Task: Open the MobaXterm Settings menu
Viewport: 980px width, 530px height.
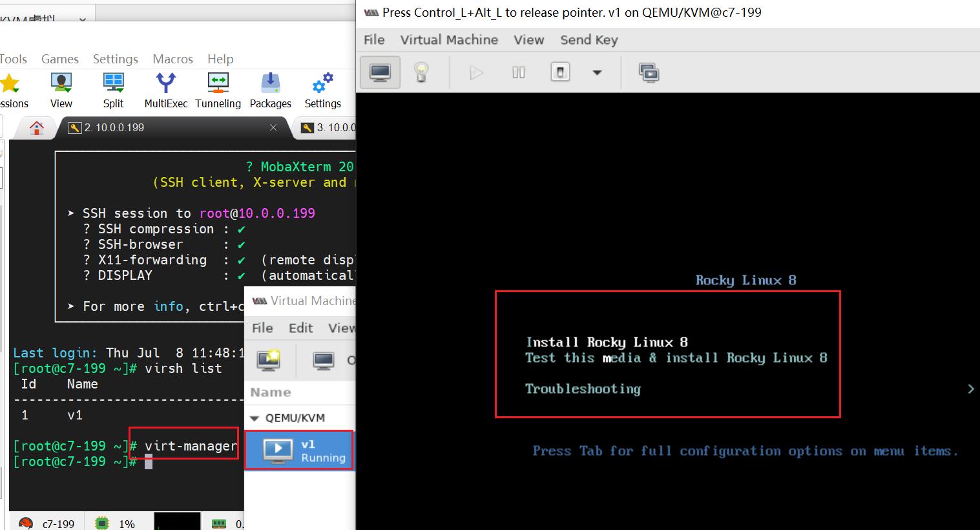Action: click(x=116, y=59)
